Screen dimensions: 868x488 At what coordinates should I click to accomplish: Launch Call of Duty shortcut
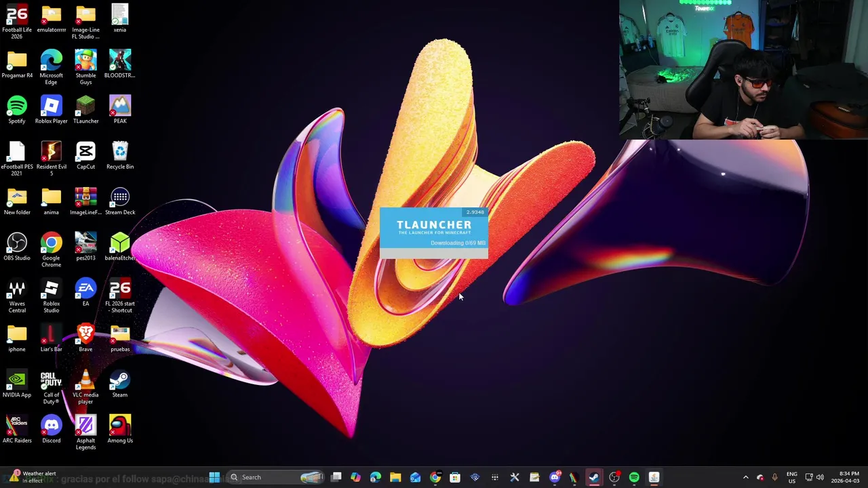click(52, 387)
